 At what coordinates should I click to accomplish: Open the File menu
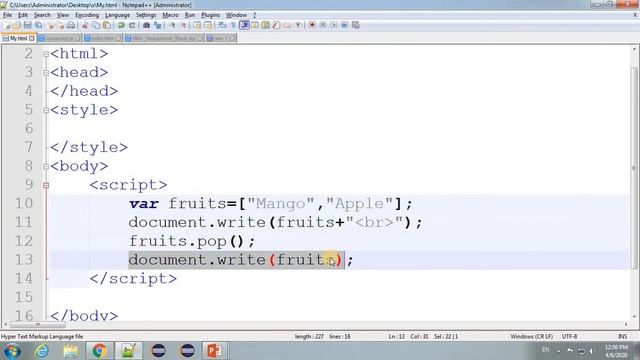[x=7, y=15]
